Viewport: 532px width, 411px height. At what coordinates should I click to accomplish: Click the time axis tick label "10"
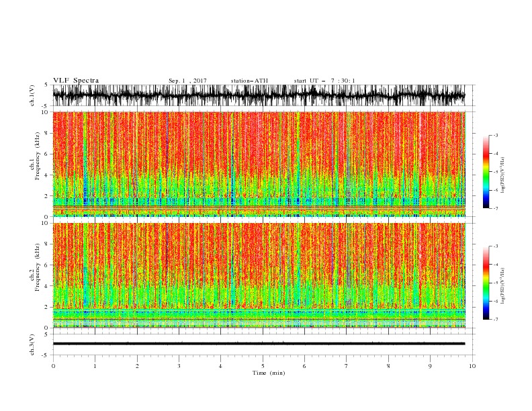472,366
